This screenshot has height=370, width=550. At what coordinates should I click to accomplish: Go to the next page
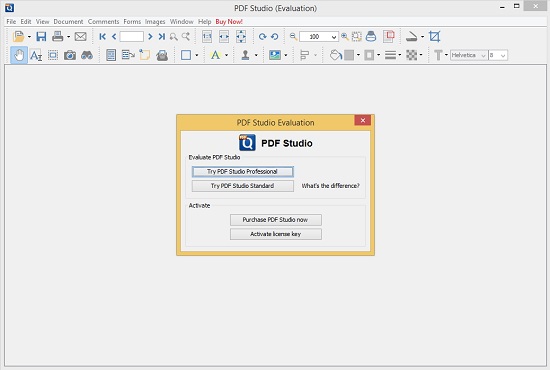click(150, 36)
